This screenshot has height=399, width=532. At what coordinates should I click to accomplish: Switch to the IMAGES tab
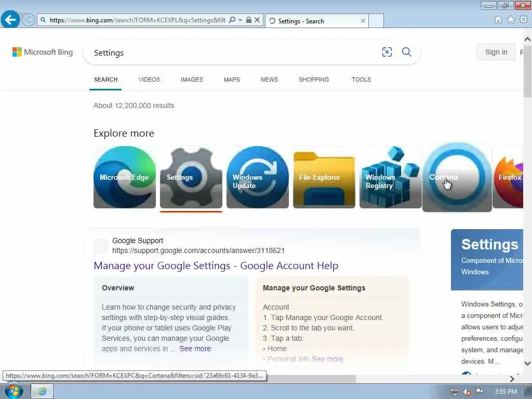click(x=192, y=79)
